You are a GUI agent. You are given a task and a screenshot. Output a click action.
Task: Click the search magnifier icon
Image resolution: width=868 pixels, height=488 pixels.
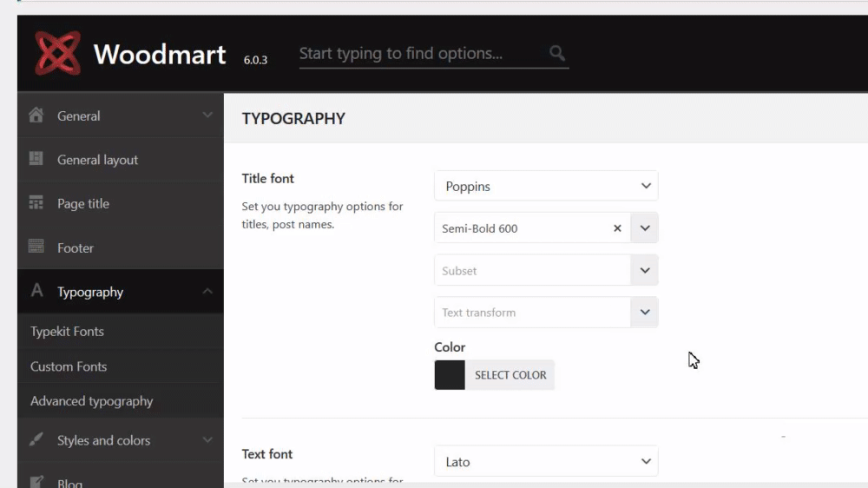(x=557, y=54)
